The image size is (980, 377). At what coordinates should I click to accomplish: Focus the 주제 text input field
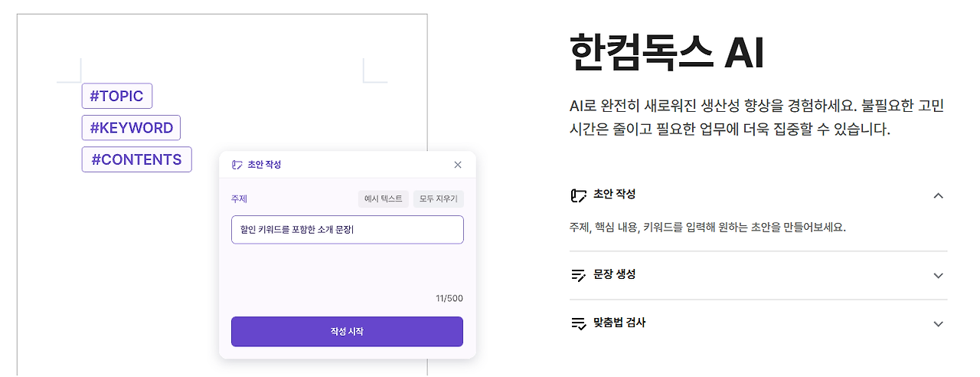pos(347,230)
